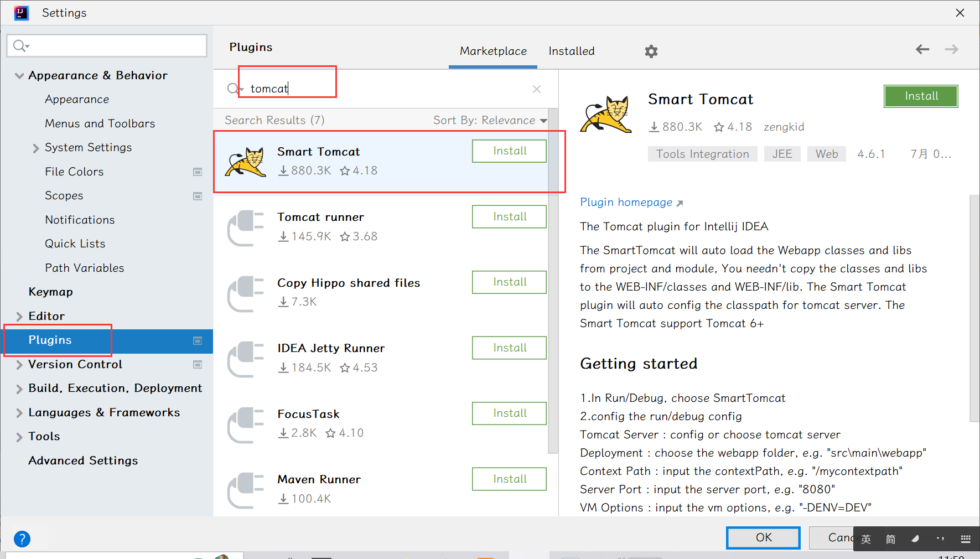Open Advanced Settings page
Screen dimensions: 980x559
pos(83,461)
